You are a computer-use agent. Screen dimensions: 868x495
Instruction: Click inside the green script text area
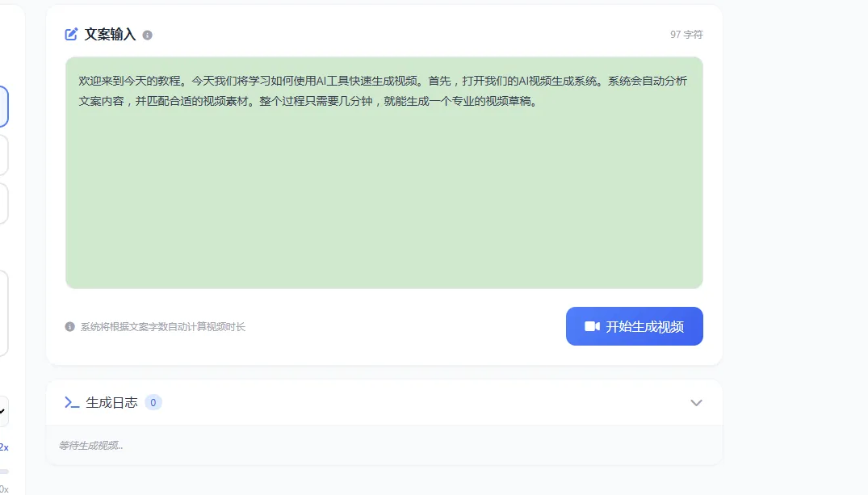[x=384, y=173]
